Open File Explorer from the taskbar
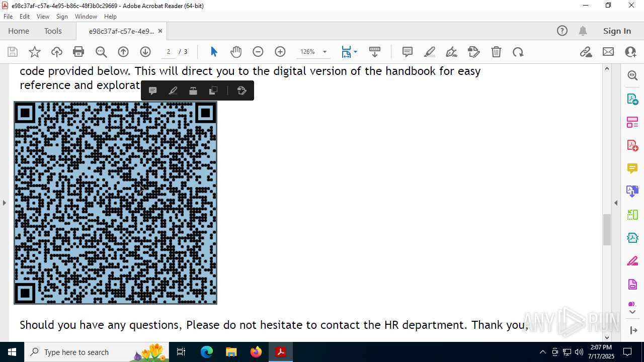 pyautogui.click(x=231, y=352)
